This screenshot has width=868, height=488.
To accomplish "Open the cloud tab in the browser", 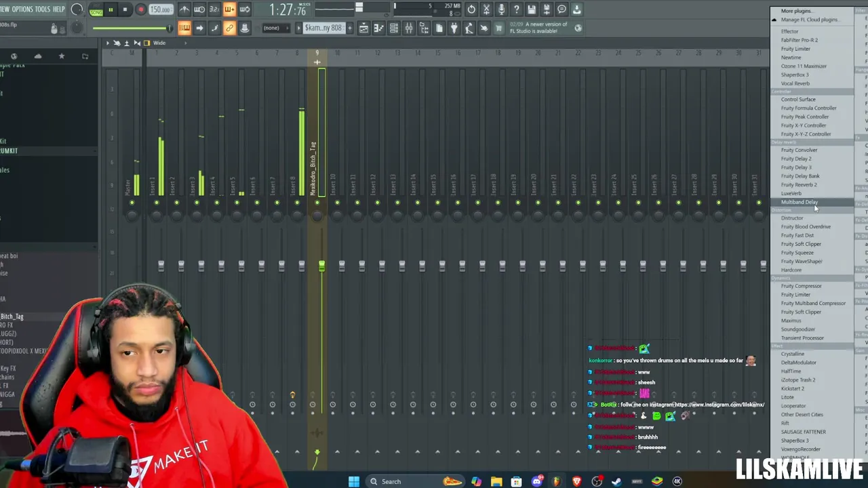I will [38, 56].
